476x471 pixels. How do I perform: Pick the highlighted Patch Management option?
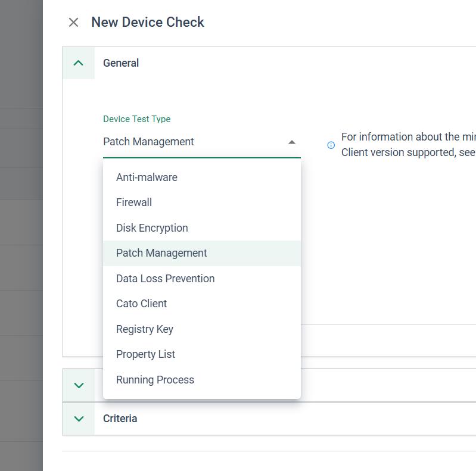(161, 253)
